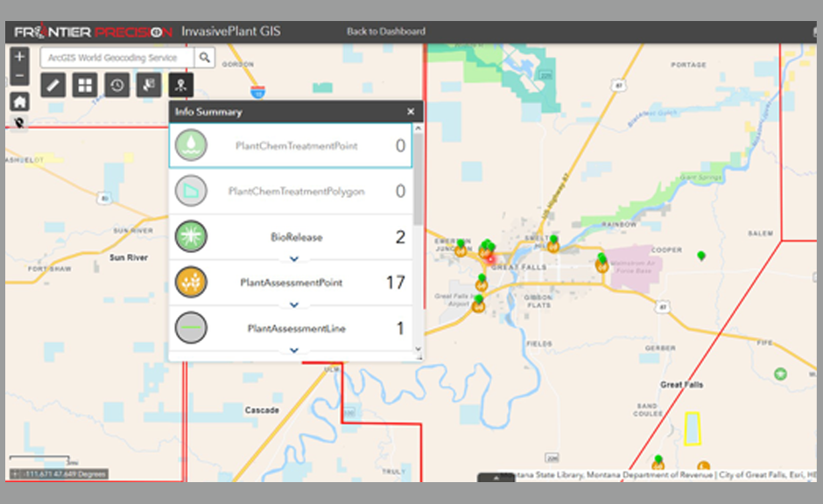Select the PlantAssessmentLine row
The image size is (823, 504).
(296, 328)
